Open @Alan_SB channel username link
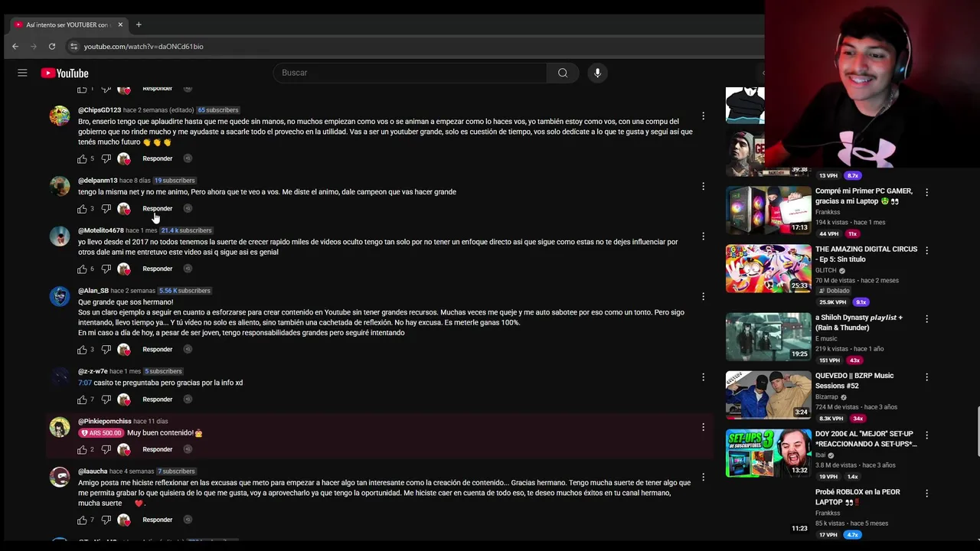The image size is (980, 551). point(93,291)
